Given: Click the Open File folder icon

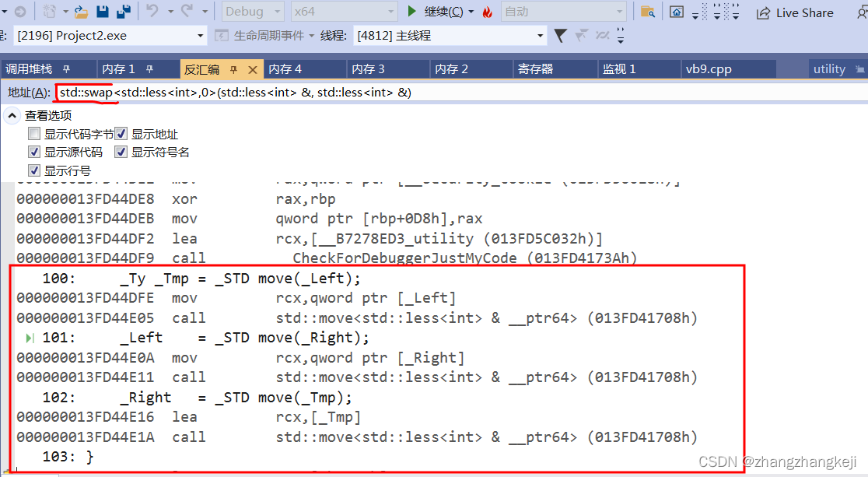Looking at the screenshot, I should (x=82, y=12).
